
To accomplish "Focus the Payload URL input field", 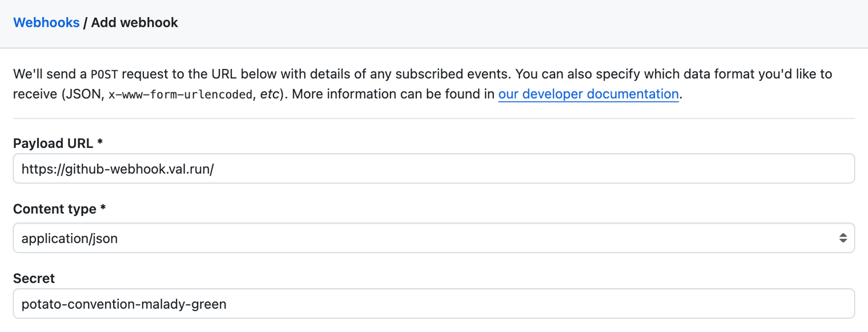I will [433, 169].
